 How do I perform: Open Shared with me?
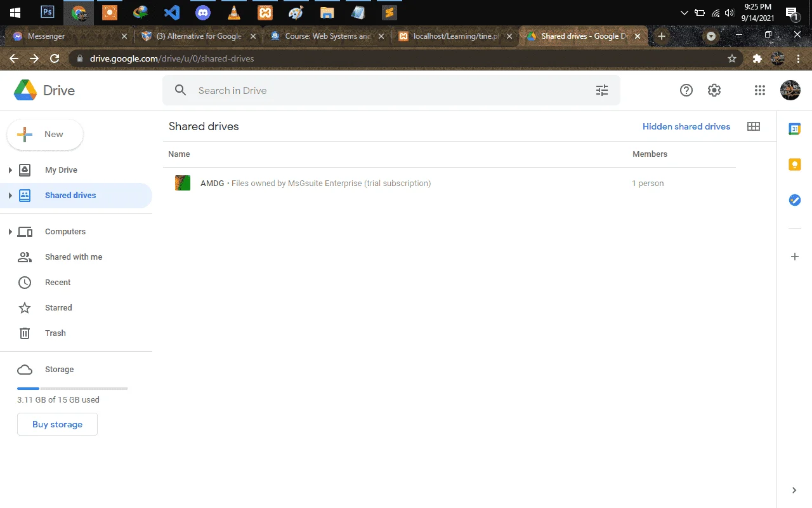[74, 257]
